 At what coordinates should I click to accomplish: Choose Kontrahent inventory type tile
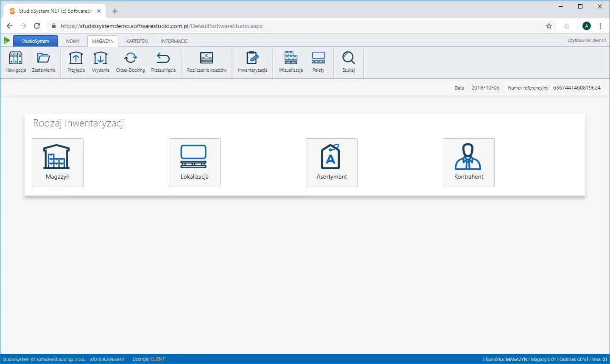(469, 162)
